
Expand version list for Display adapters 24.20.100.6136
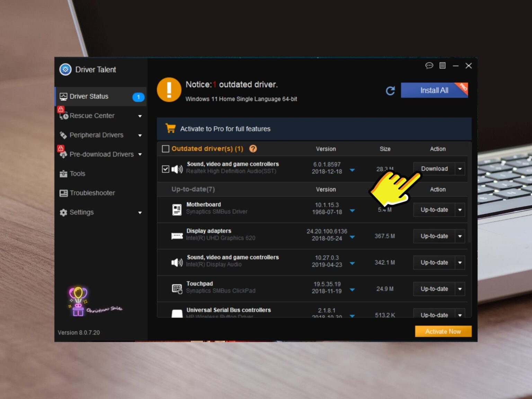[x=352, y=237]
